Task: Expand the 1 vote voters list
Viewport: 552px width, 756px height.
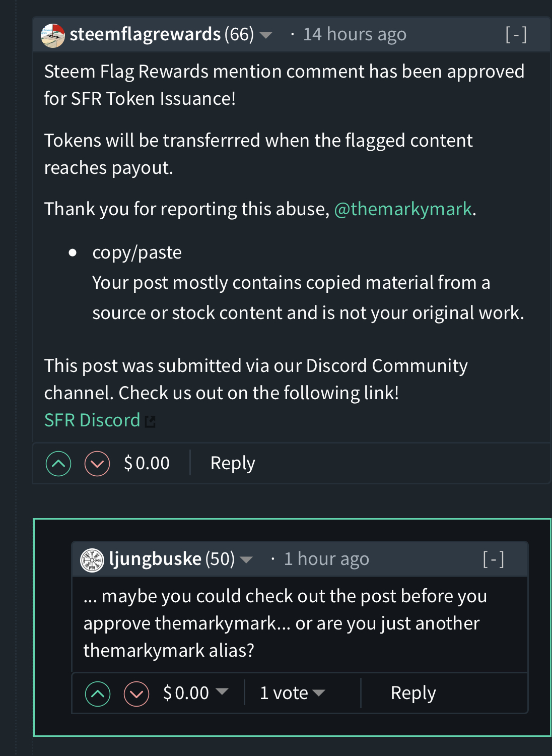Action: pyautogui.click(x=293, y=693)
